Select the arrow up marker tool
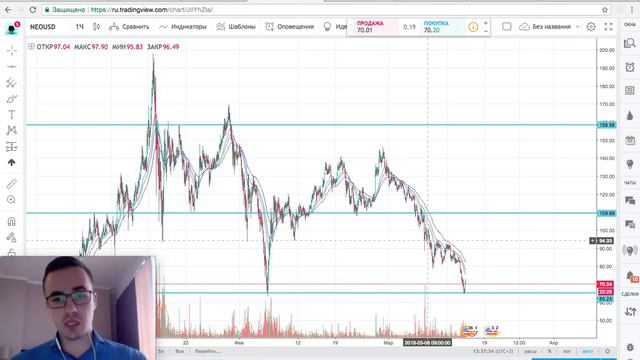 pyautogui.click(x=11, y=162)
